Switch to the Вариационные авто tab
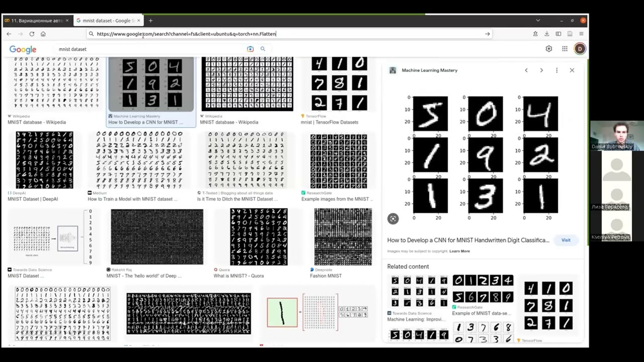Image resolution: width=644 pixels, height=362 pixels. coord(38,21)
